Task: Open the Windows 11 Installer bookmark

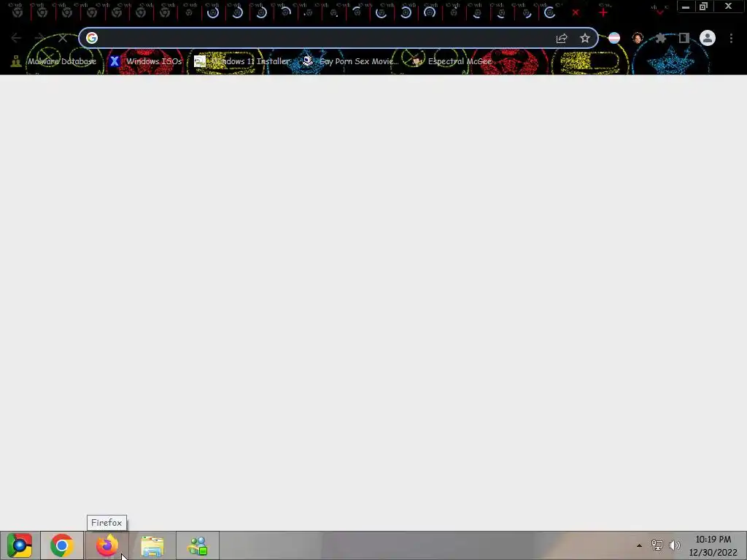Action: [x=242, y=61]
